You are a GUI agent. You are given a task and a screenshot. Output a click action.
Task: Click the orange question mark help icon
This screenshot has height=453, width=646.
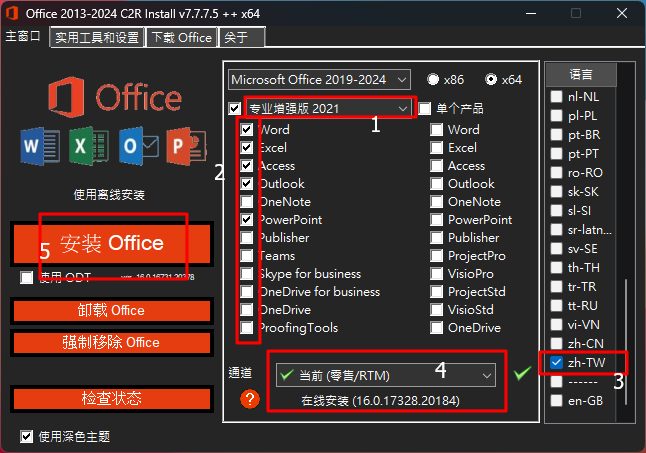250,399
